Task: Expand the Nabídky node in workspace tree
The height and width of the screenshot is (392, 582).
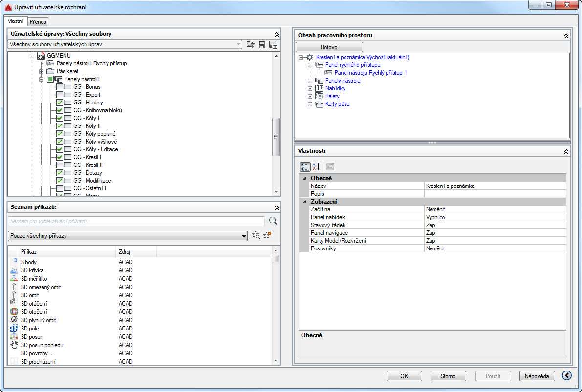Action: (310, 89)
